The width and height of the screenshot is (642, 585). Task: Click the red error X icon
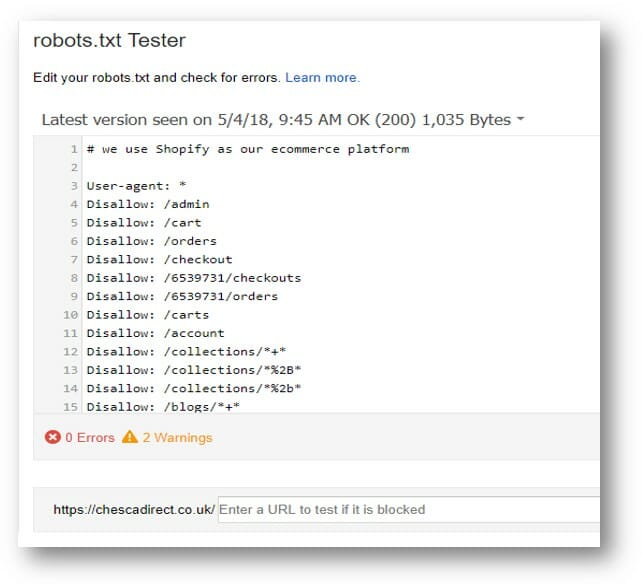pos(52,437)
